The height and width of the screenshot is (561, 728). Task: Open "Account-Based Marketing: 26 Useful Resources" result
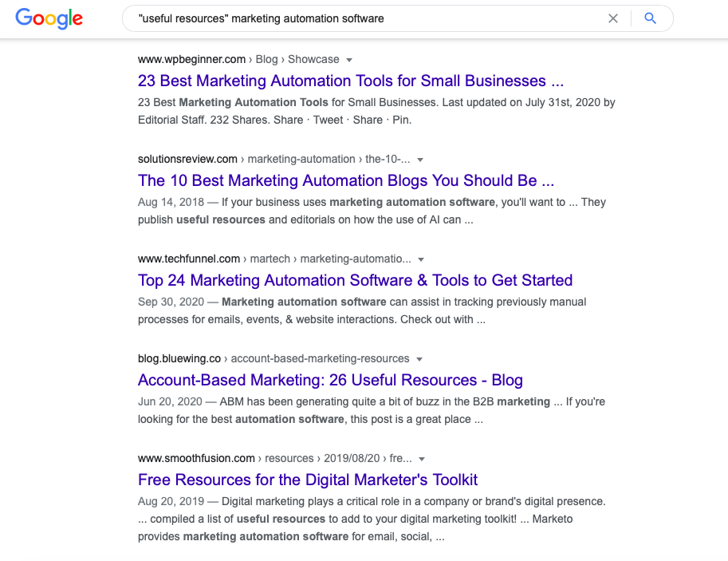pos(330,380)
